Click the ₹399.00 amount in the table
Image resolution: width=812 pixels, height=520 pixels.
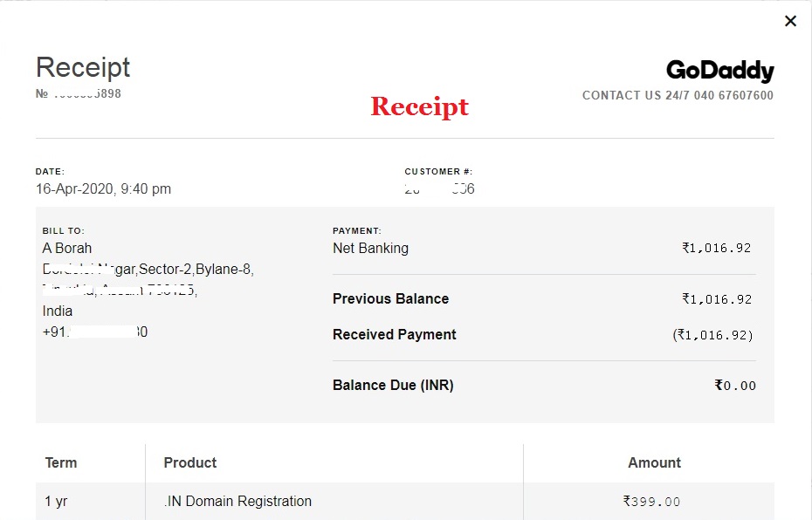[x=651, y=502]
